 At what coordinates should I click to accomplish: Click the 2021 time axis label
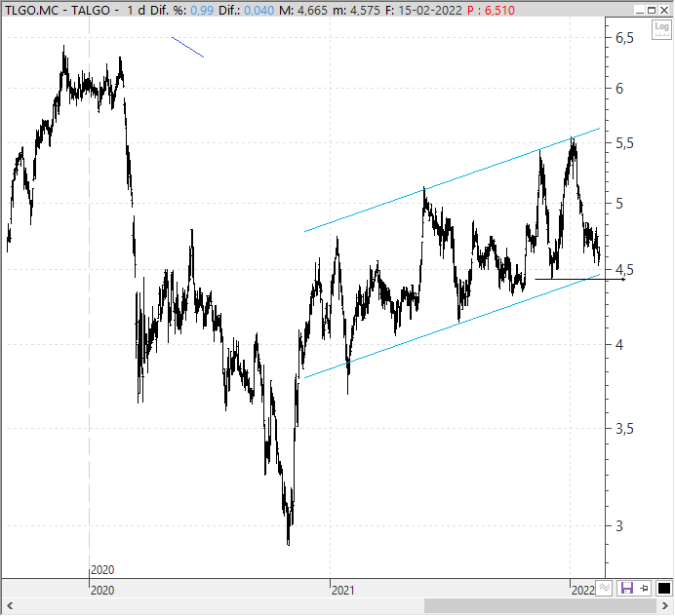[343, 590]
